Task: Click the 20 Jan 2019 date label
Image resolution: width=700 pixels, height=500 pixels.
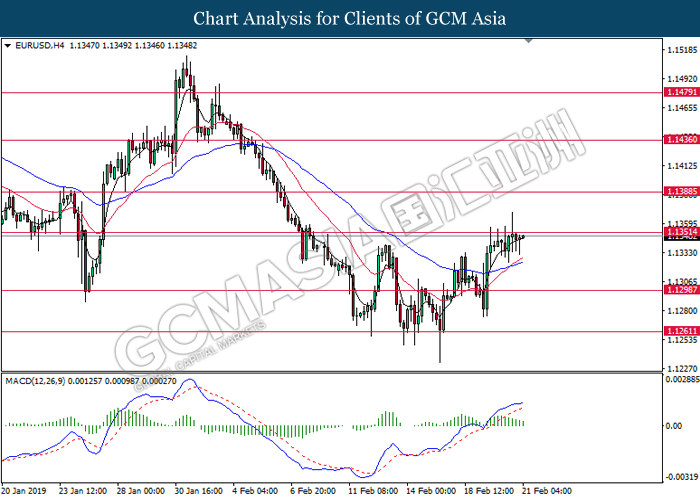Action: point(24,492)
